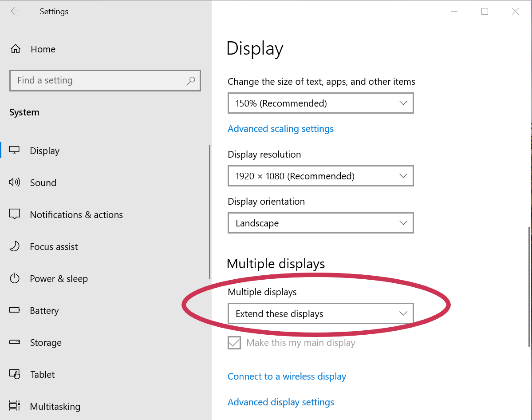Open the 150% scaling dropdown
This screenshot has height=420, width=532.
[320, 103]
